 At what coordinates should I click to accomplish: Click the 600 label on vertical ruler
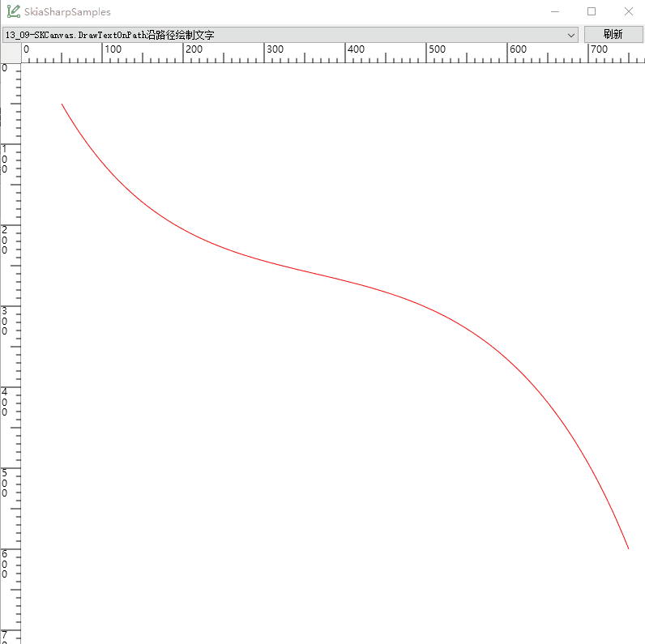pyautogui.click(x=4, y=564)
